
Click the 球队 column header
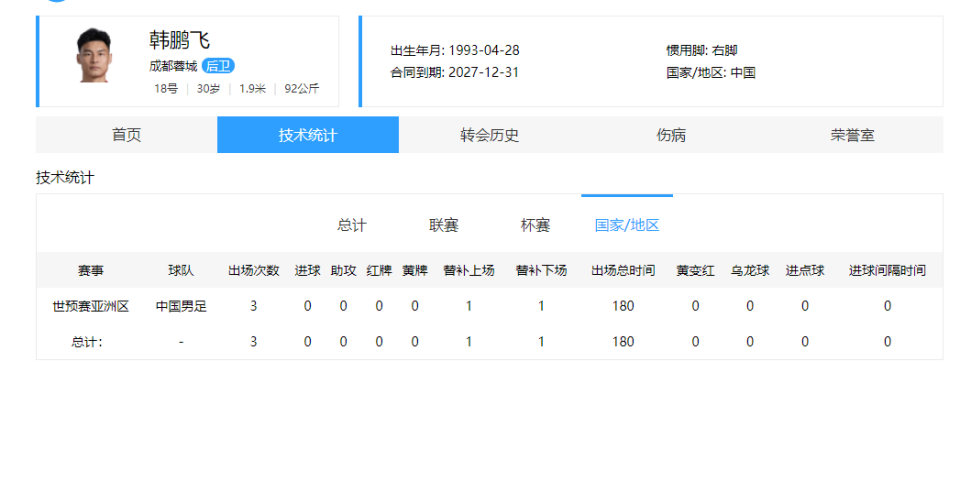(x=181, y=270)
